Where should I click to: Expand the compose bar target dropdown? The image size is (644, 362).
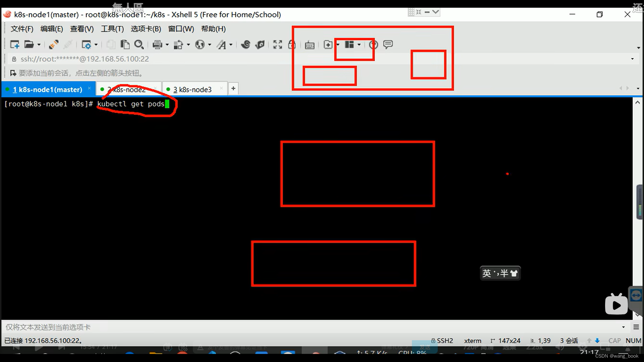point(624,327)
